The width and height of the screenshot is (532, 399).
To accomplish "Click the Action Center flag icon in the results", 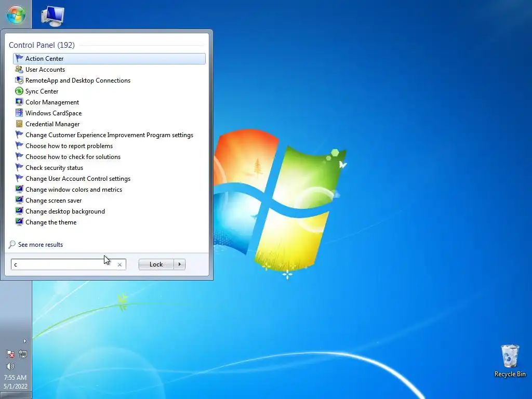I will (x=19, y=58).
